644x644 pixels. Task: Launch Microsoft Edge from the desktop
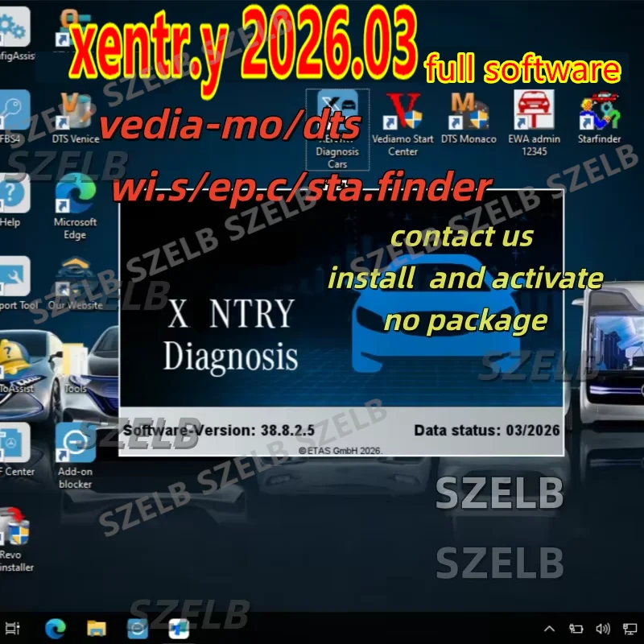[75, 207]
